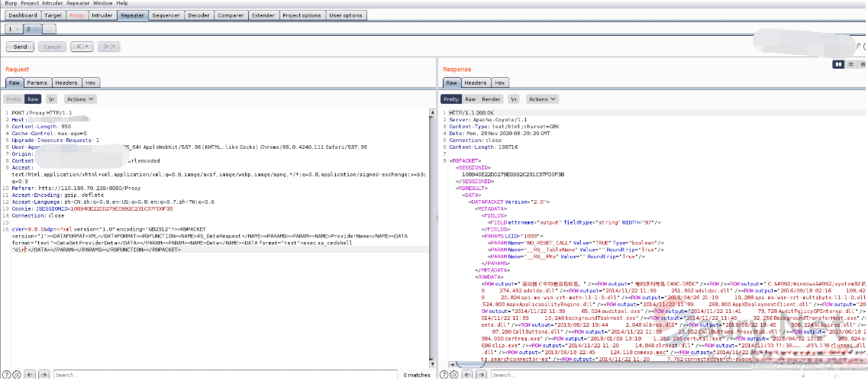Expand the history back arrow dropdown
This screenshot has width=868, height=384.
coord(86,47)
